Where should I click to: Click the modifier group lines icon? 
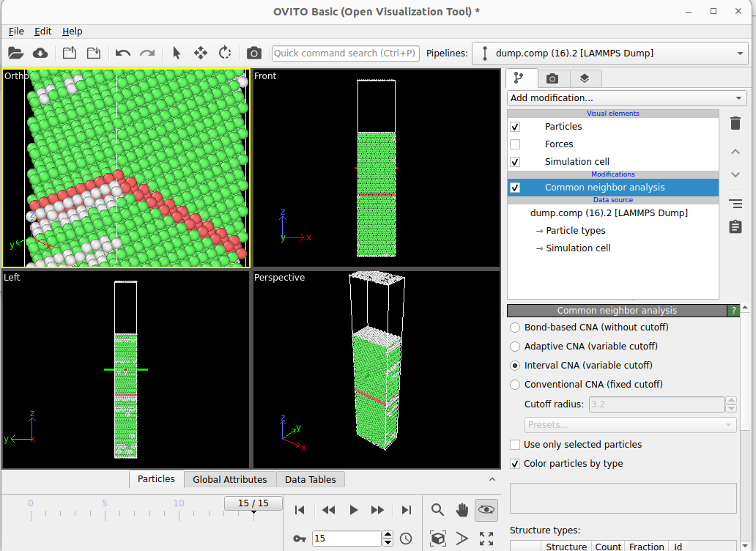pos(735,204)
